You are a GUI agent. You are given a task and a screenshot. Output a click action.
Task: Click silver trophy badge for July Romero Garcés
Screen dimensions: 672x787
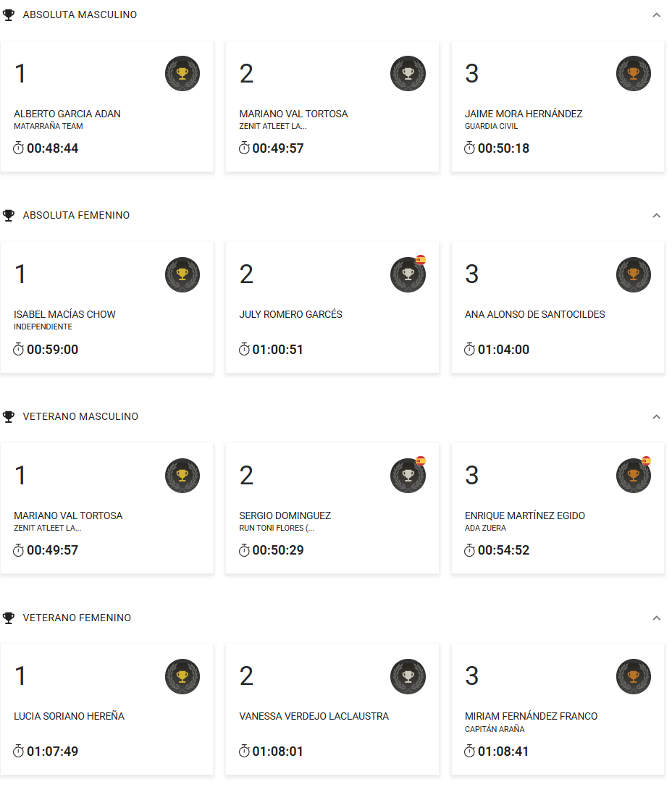[x=408, y=274]
